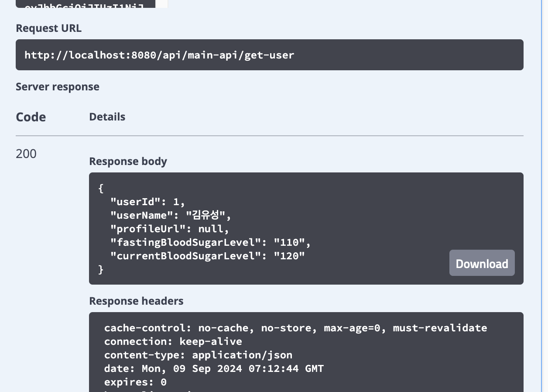Image resolution: width=548 pixels, height=392 pixels.
Task: Click the connection: keep-alive header line
Action: click(x=173, y=341)
